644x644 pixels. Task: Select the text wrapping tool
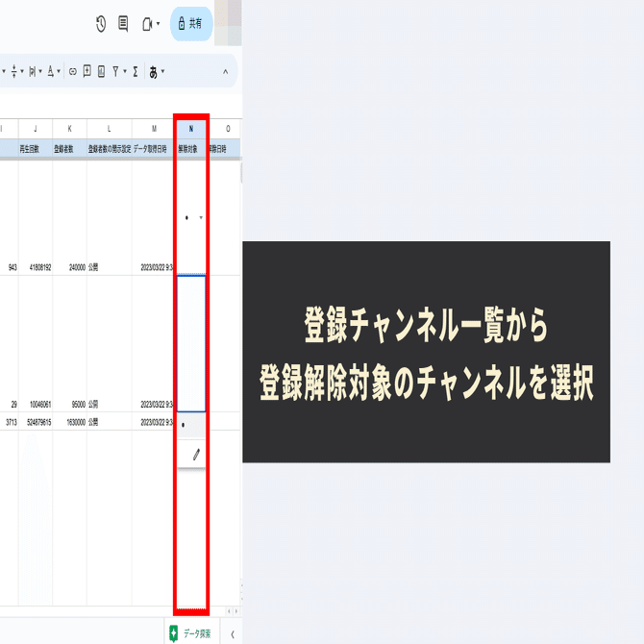pos(32,71)
